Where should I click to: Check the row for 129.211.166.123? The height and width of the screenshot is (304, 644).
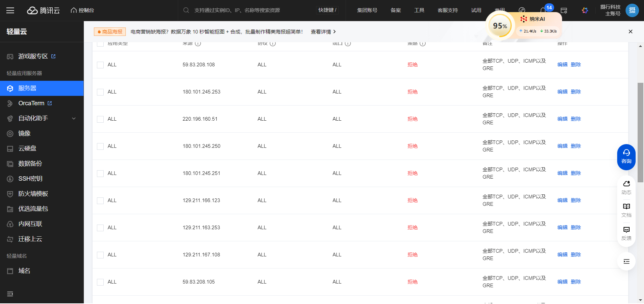click(100, 201)
